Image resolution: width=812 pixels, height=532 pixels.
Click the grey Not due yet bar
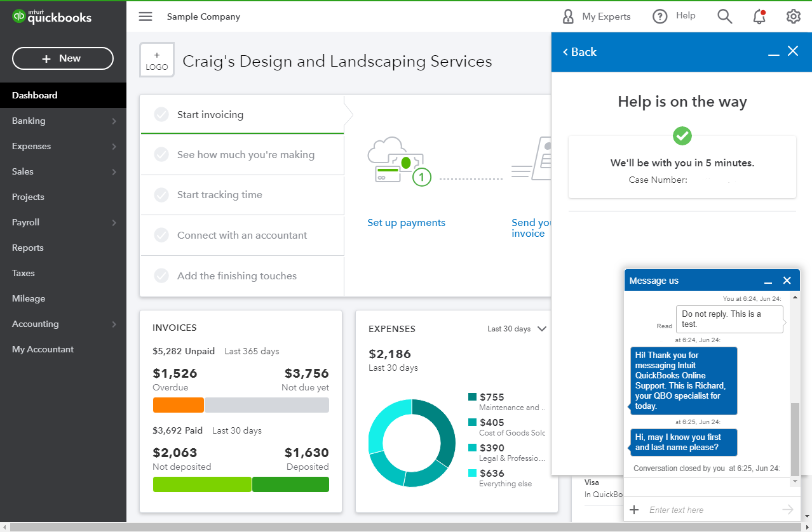click(x=267, y=405)
